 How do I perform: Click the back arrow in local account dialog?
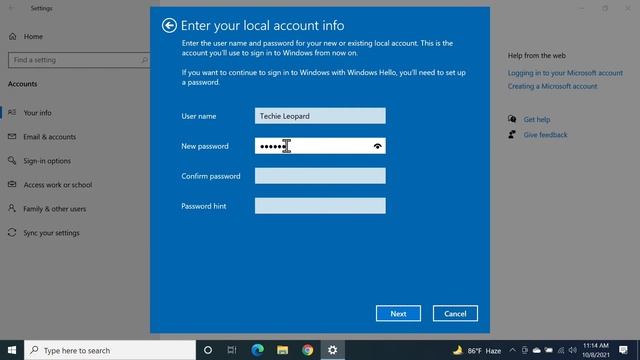point(169,25)
